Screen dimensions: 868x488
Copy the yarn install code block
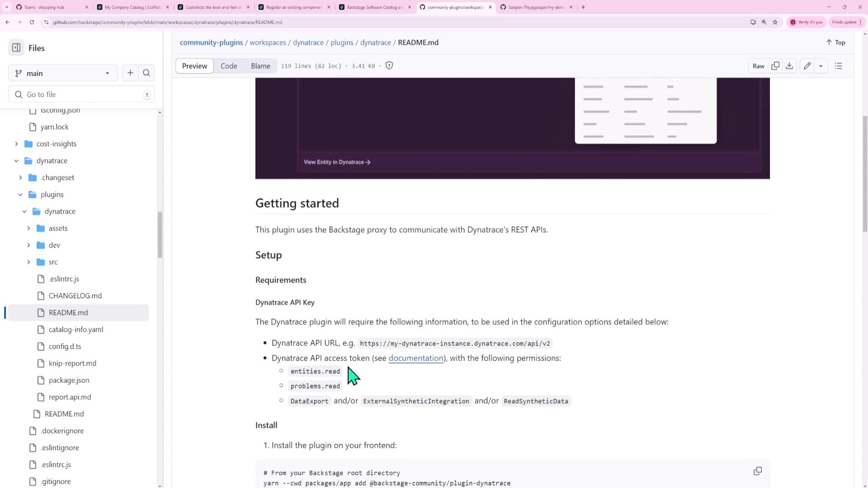click(758, 471)
